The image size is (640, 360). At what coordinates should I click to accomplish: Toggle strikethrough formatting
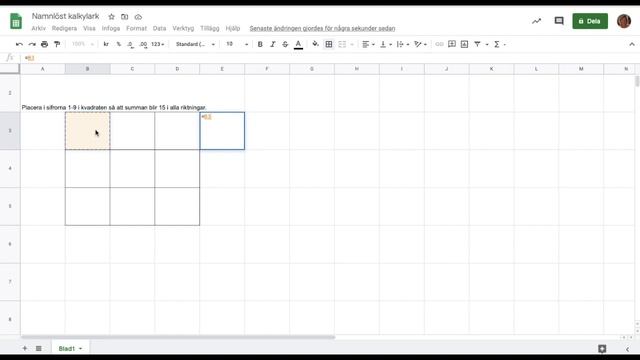[x=285, y=44]
